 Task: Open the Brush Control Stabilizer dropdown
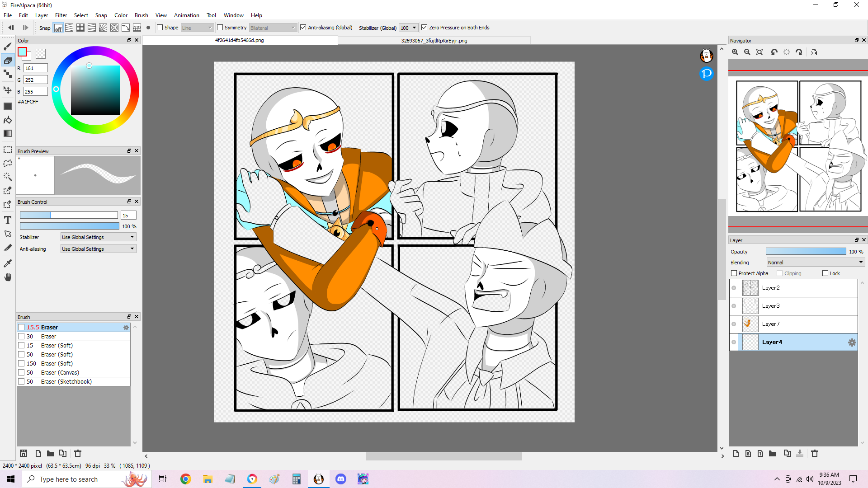[98, 237]
